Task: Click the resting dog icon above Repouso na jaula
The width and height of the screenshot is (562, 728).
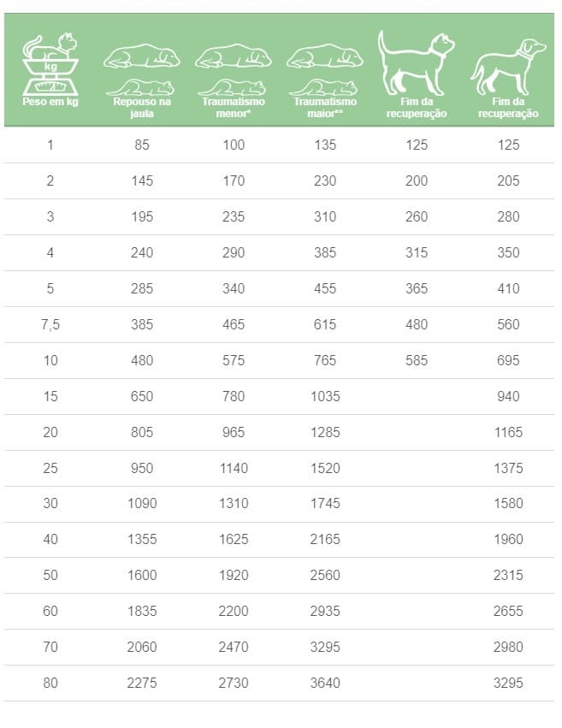Action: pos(142,56)
